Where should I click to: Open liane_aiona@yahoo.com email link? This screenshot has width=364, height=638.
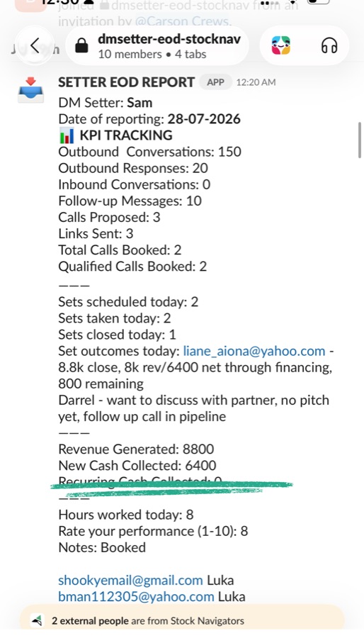point(254,351)
